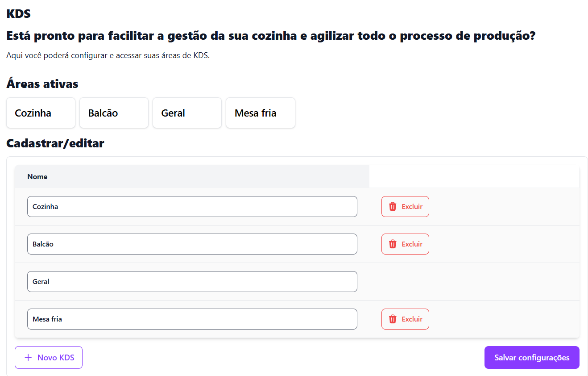
Task: Focus the Mesa fria name input field
Action: (192, 319)
